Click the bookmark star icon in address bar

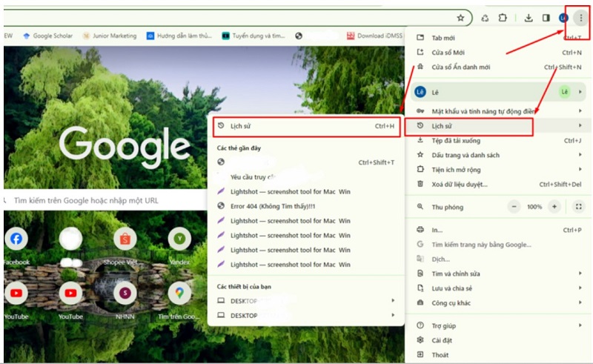(460, 18)
